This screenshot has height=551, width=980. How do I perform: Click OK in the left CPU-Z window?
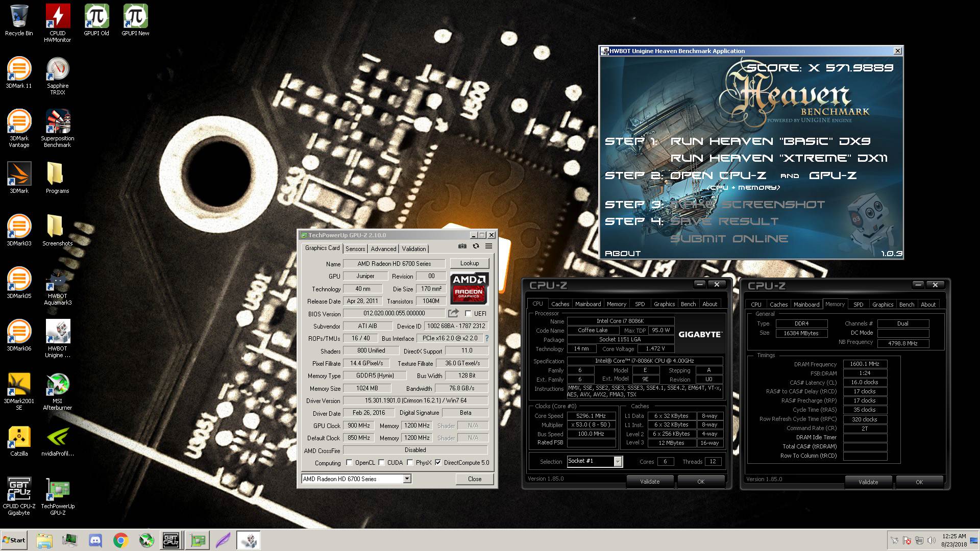click(x=701, y=482)
